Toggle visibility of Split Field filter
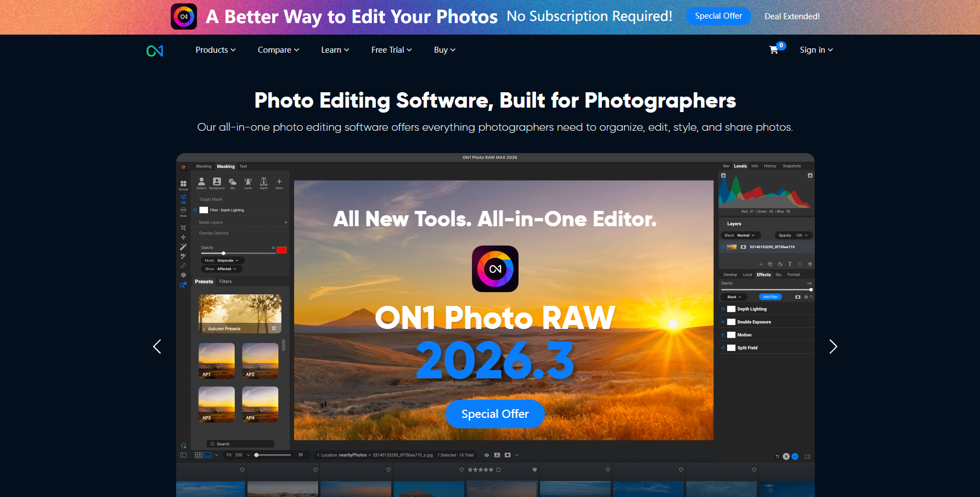 tap(723, 348)
